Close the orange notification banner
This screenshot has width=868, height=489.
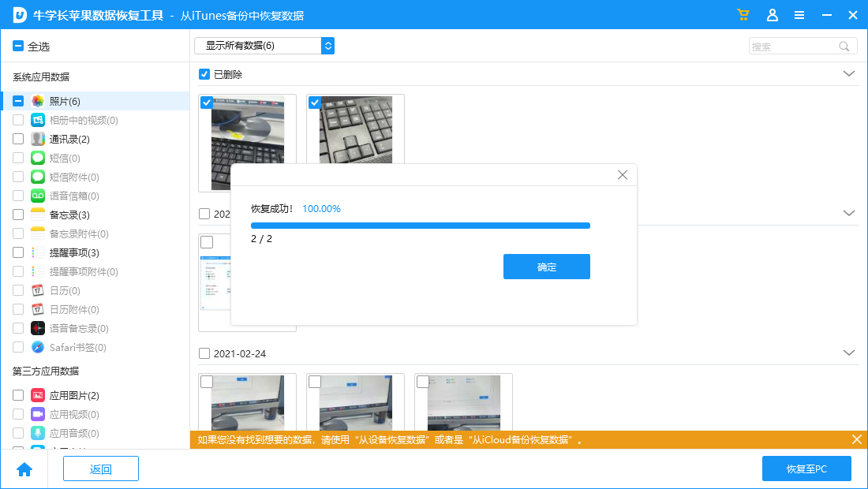pyautogui.click(x=857, y=439)
